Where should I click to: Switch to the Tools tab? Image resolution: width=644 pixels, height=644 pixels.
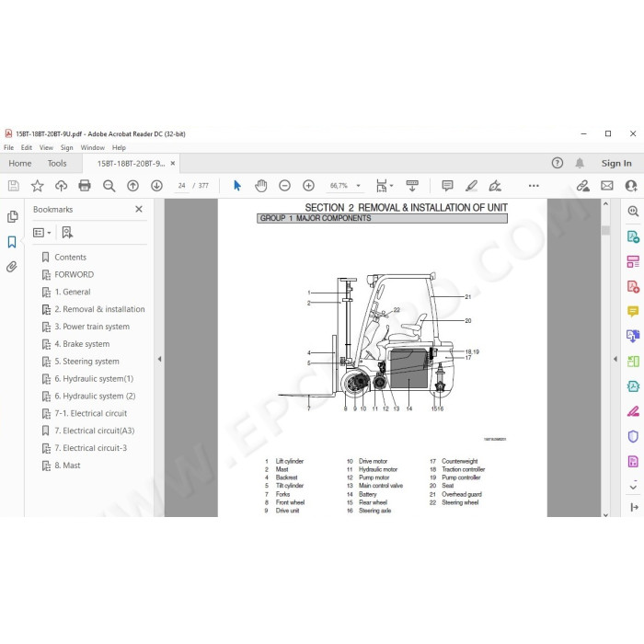(x=57, y=164)
